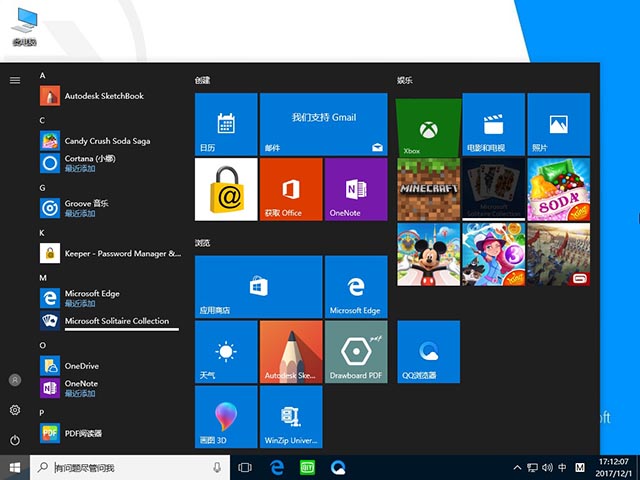Select Candy Crush Soda Saga in list
Viewport: 640px width, 480px height.
(x=110, y=141)
